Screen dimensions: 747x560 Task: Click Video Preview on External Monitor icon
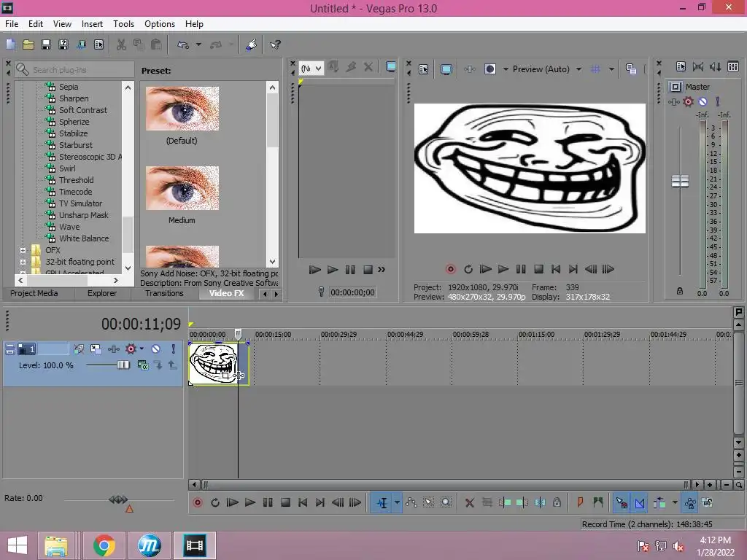[x=446, y=69]
